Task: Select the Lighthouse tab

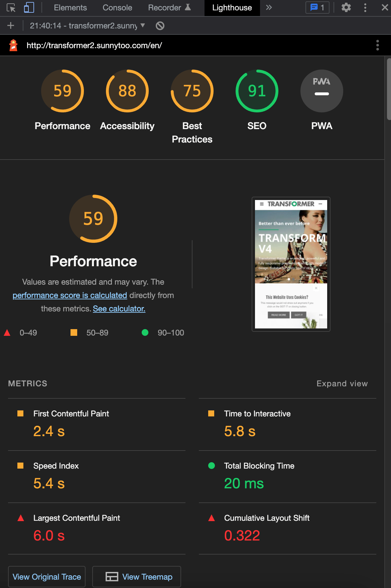Action: 232,8
